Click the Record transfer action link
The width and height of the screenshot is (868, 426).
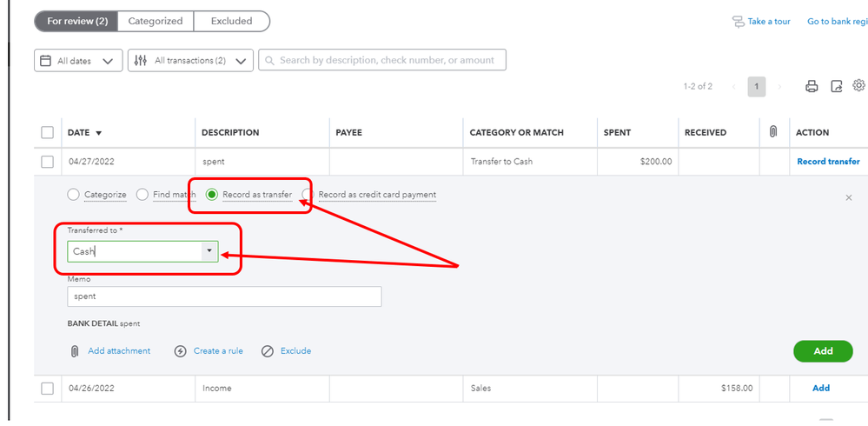[828, 162]
